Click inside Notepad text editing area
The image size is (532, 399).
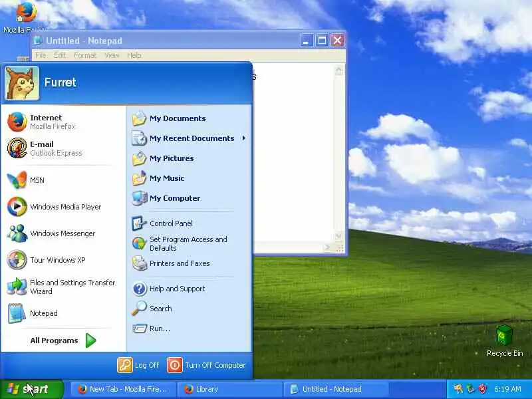[293, 153]
